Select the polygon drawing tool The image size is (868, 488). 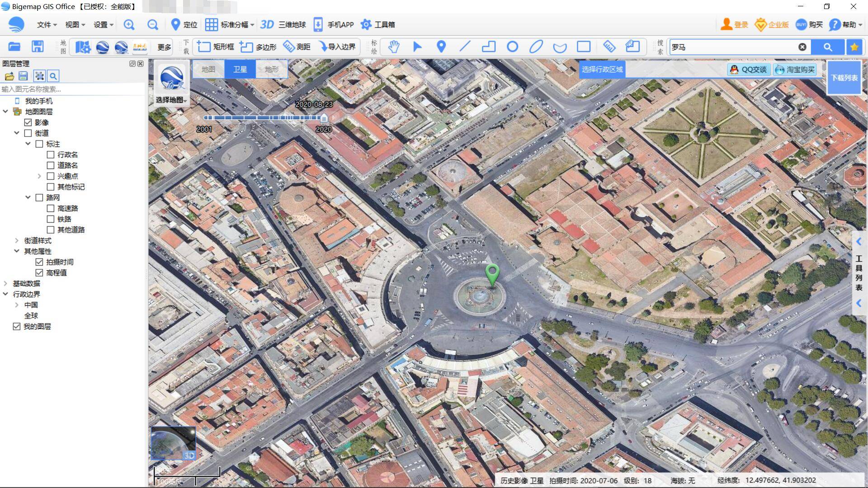(x=489, y=47)
